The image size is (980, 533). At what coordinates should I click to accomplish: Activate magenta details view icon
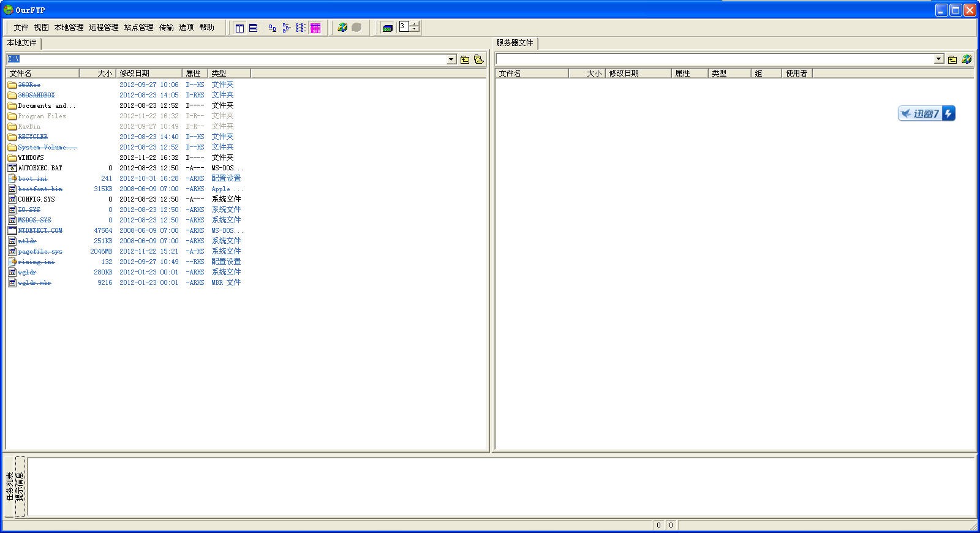(x=315, y=28)
